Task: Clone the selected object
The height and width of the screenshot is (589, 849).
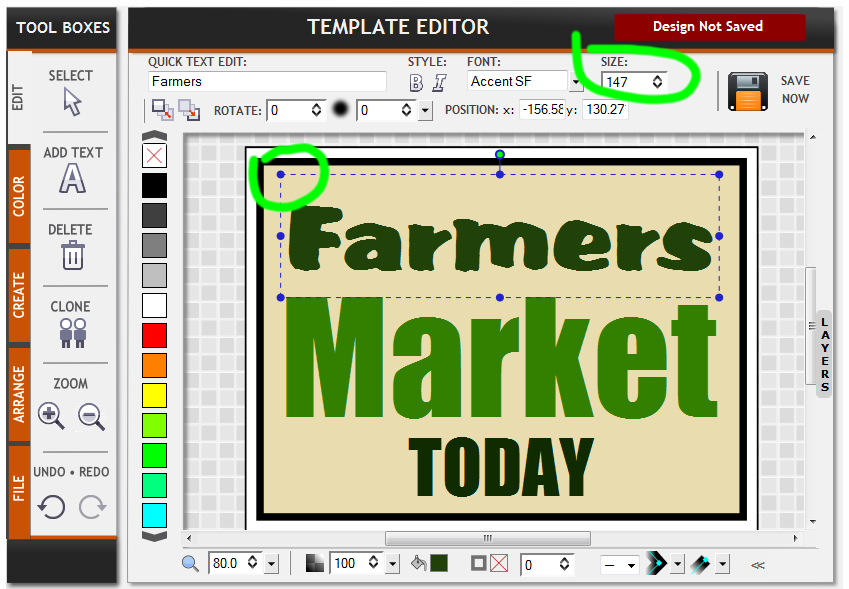Action: pos(72,332)
